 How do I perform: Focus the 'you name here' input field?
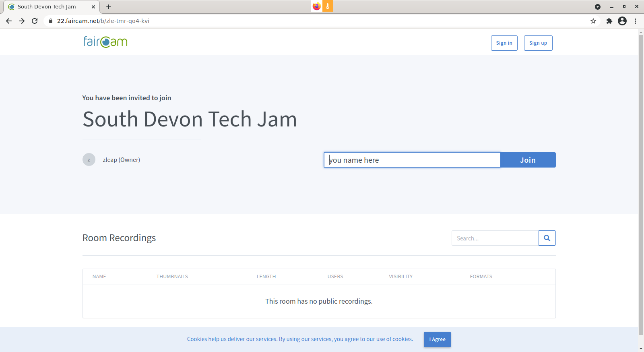pos(412,160)
